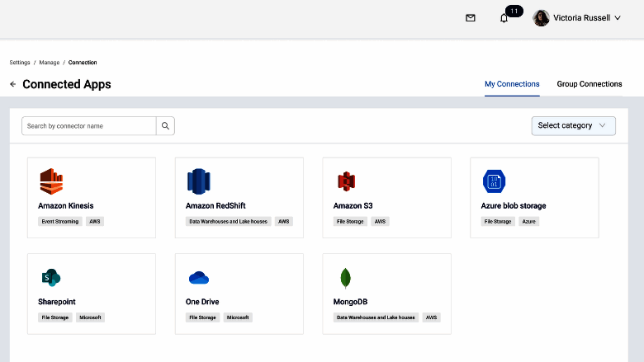Click the File Storage tag on One Drive
The height and width of the screenshot is (362, 644).
(x=202, y=317)
